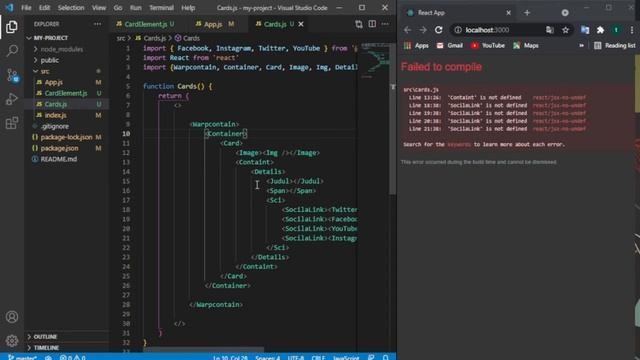Click the editor minimap preview
The height and width of the screenshot is (360, 640).
tap(375, 59)
